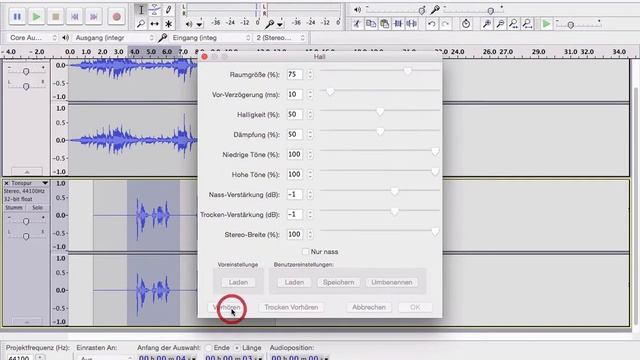Click the Stereo-Breite stepper arrows

(x=310, y=234)
